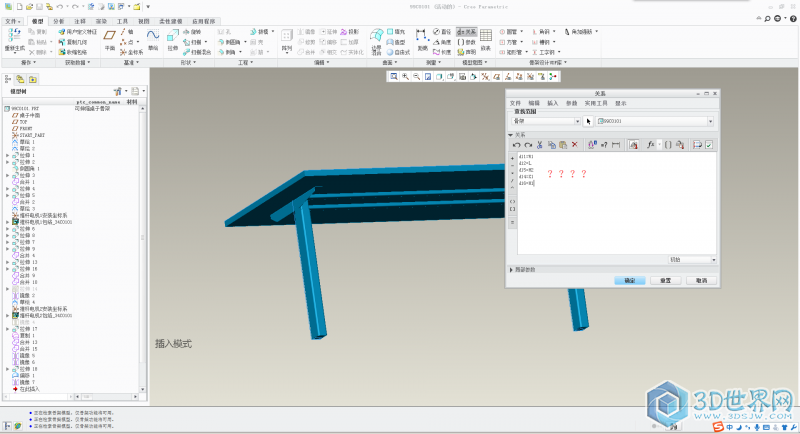Viewport: 800px width, 434px height.
Task: Open the Insert (插入) menu in Relations dialog
Action: click(553, 103)
